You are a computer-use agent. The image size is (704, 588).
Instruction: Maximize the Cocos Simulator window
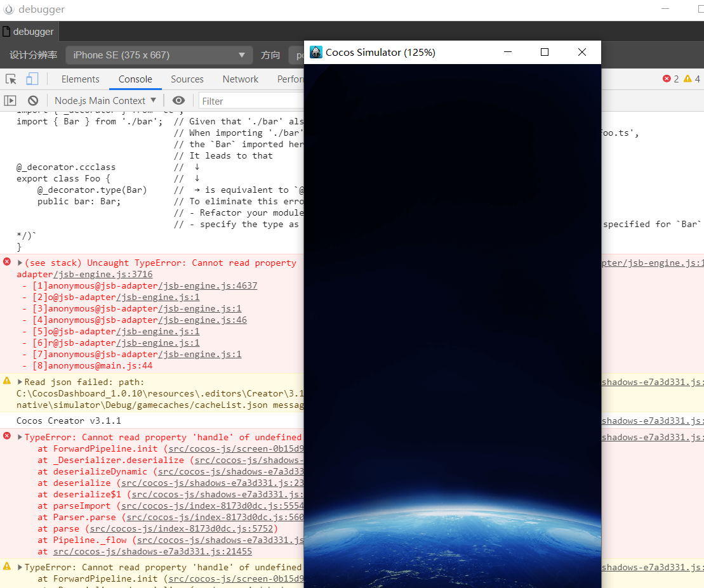(x=545, y=52)
